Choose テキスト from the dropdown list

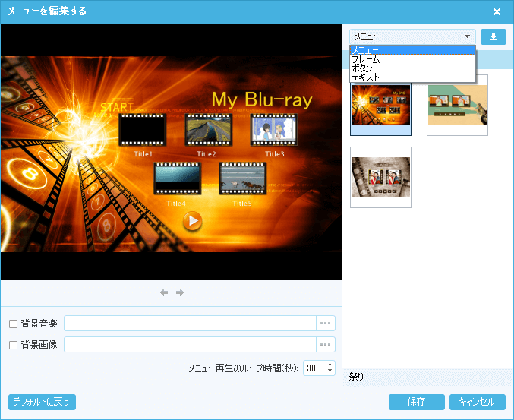(365, 77)
